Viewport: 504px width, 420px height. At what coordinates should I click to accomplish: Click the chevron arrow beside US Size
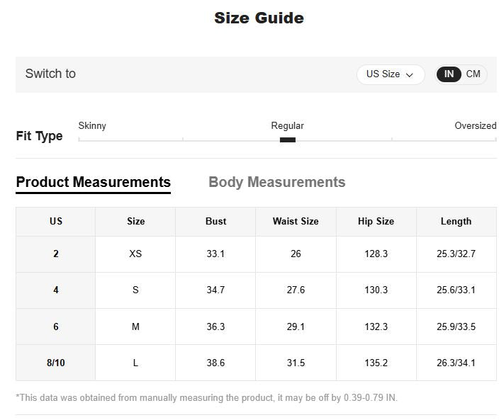tap(410, 75)
